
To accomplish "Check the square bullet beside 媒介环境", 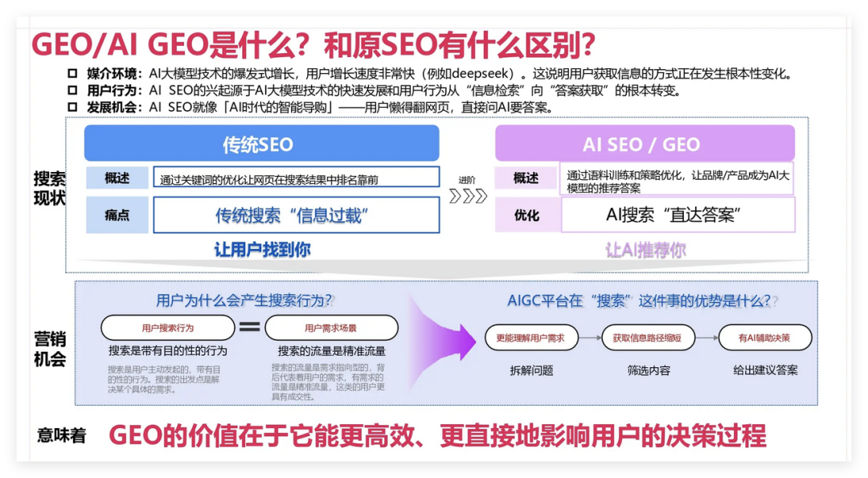I will (72, 74).
